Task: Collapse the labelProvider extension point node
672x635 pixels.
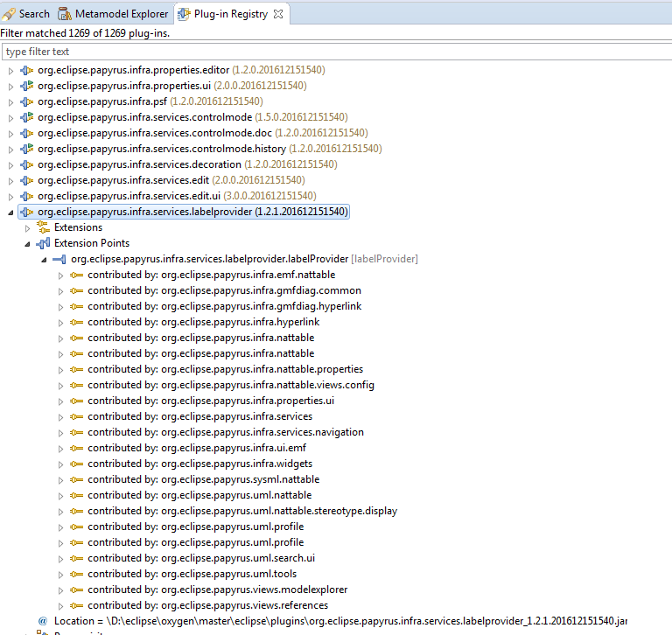Action: [44, 260]
